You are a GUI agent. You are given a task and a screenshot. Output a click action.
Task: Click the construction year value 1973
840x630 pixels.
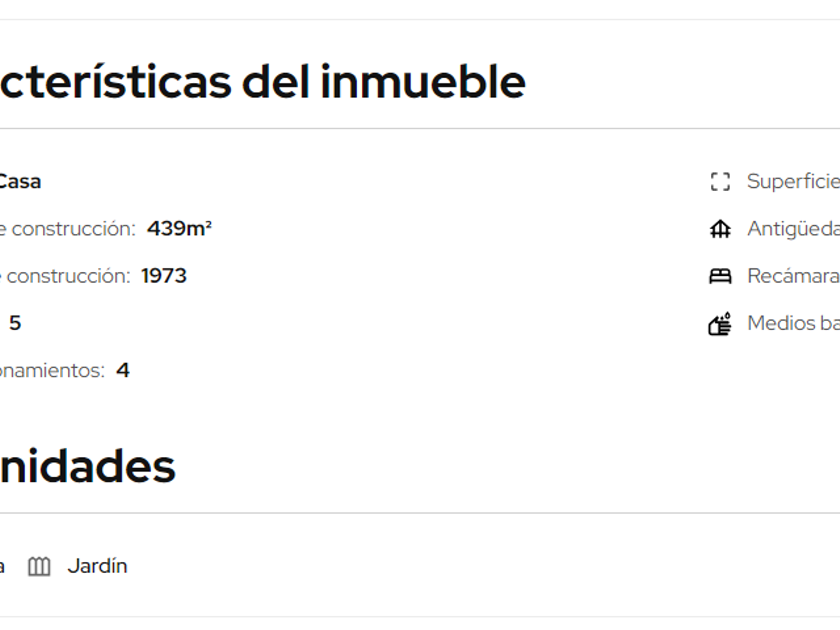point(164,276)
